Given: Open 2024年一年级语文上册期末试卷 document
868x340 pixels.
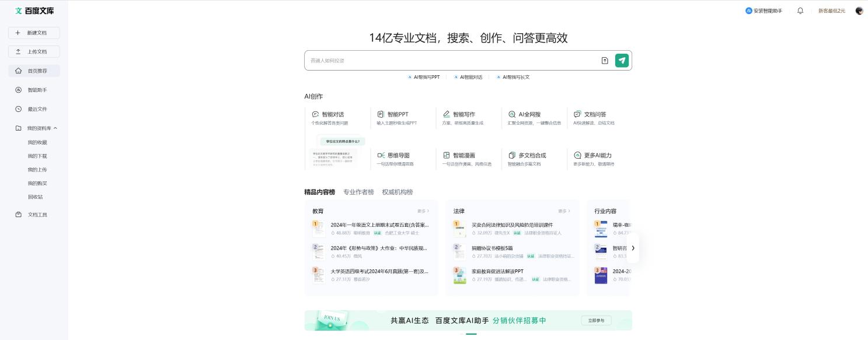Looking at the screenshot, I should coord(379,225).
